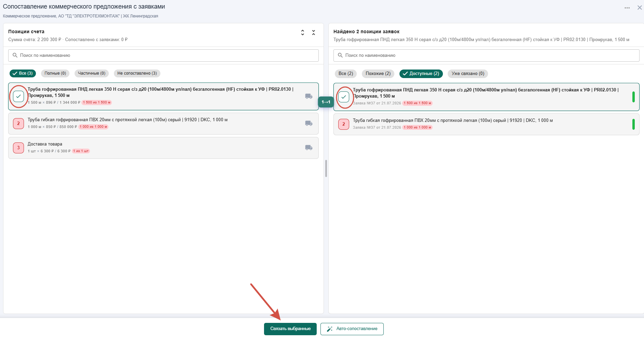Viewport: 644px width, 340px height.
Task: Expand all invoice positions
Action: [x=302, y=33]
